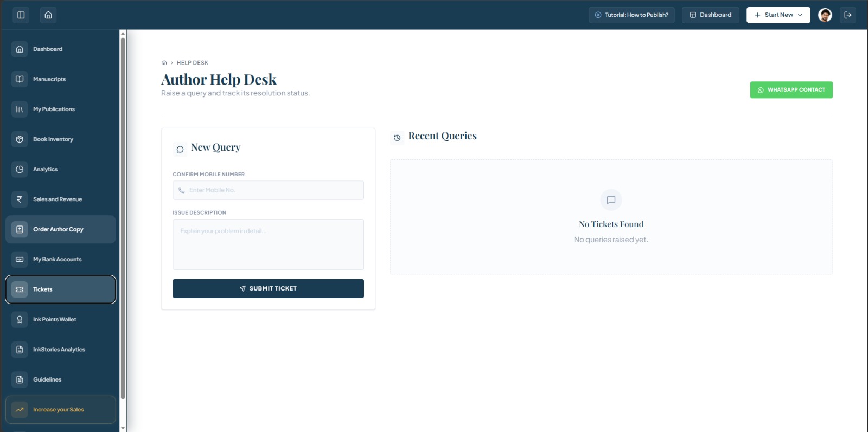This screenshot has height=432, width=868.
Task: Click the My Bank Accounts cash icon
Action: 20,260
